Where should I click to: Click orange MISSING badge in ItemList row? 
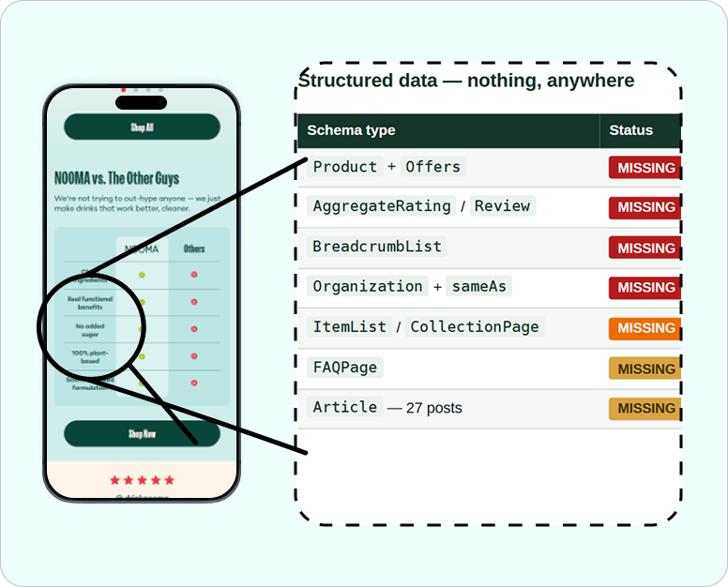[645, 328]
